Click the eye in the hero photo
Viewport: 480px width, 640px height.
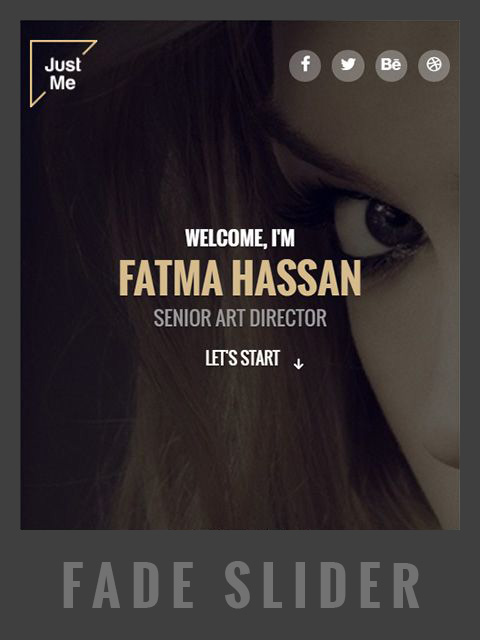pos(382,227)
